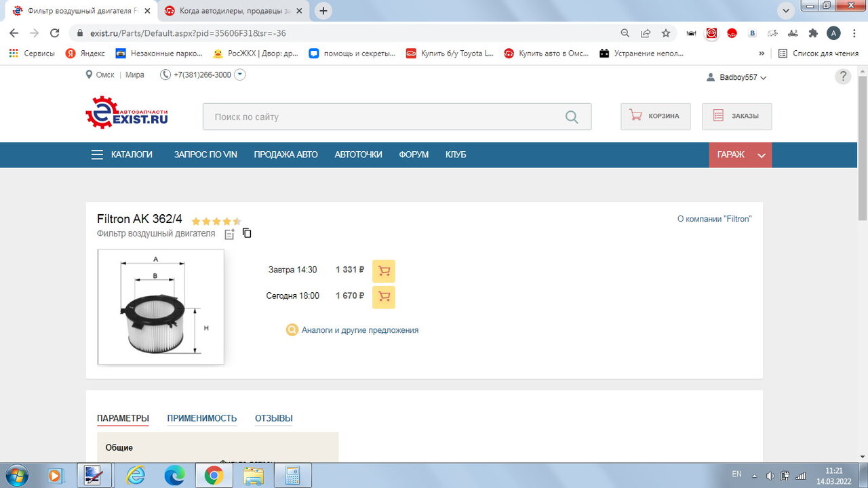
Task: Open the link О компании "Filtron"
Action: pyautogui.click(x=714, y=219)
